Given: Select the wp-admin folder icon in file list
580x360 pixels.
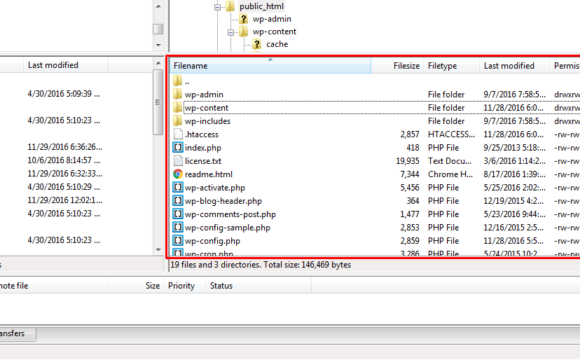Looking at the screenshot, I should (178, 94).
